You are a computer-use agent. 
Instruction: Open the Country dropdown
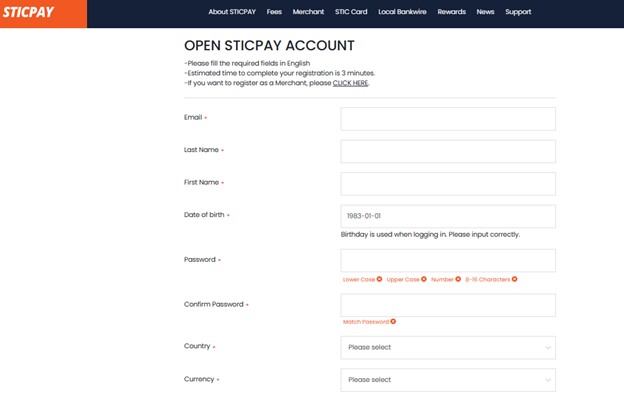pyautogui.click(x=448, y=348)
